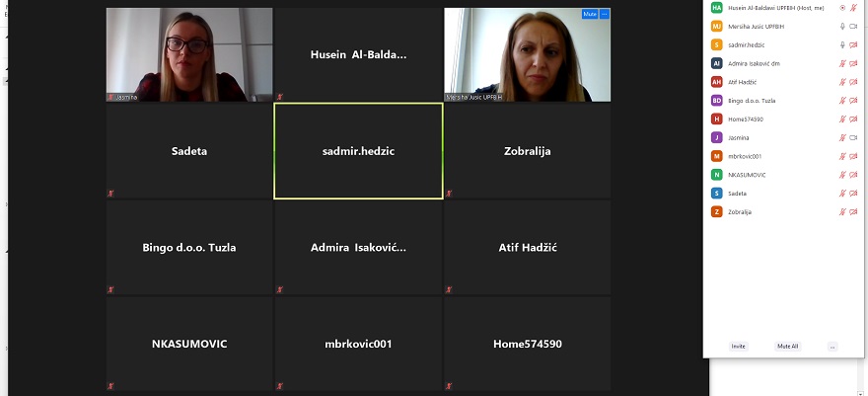Click the camera icon next to Jasmina in list
Viewport: 868px width, 396px height.
(853, 137)
